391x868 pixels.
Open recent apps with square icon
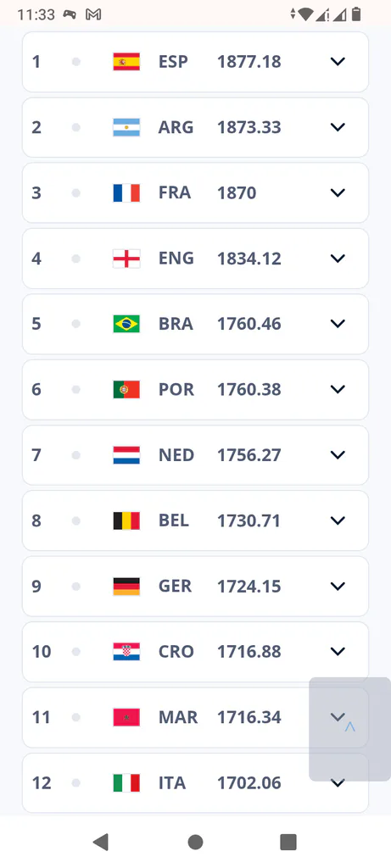tap(288, 842)
